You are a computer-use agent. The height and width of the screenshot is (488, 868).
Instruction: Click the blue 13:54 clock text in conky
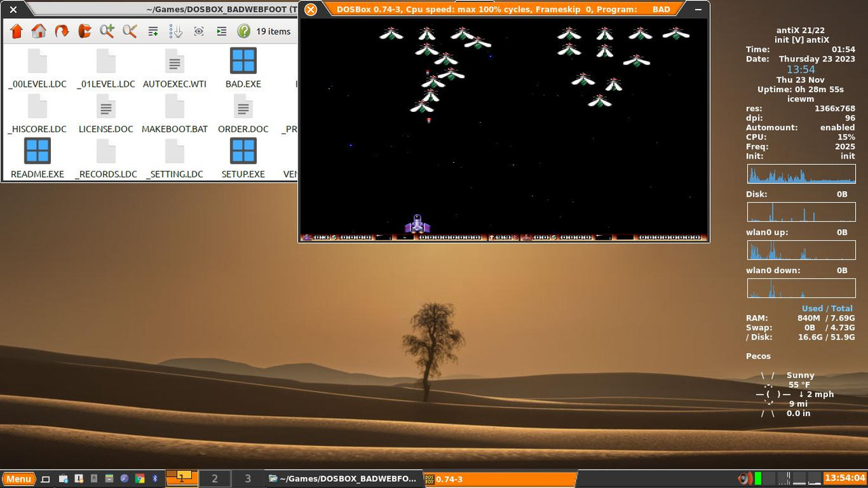click(800, 70)
